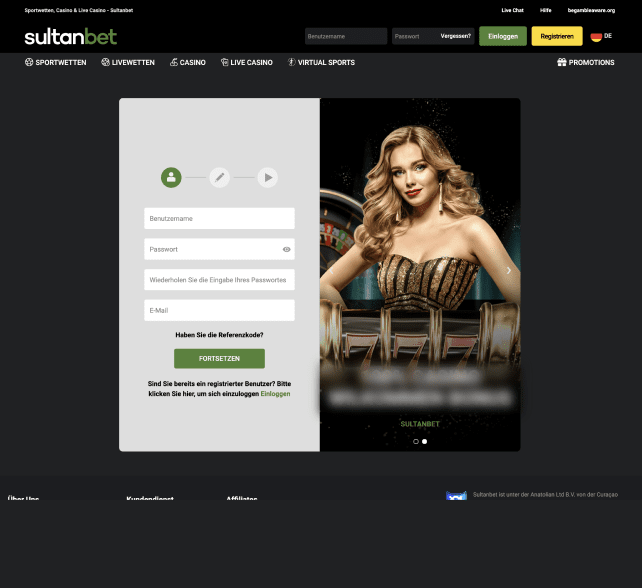Click the sultanbet logo
This screenshot has width=642, height=588.
(70, 37)
